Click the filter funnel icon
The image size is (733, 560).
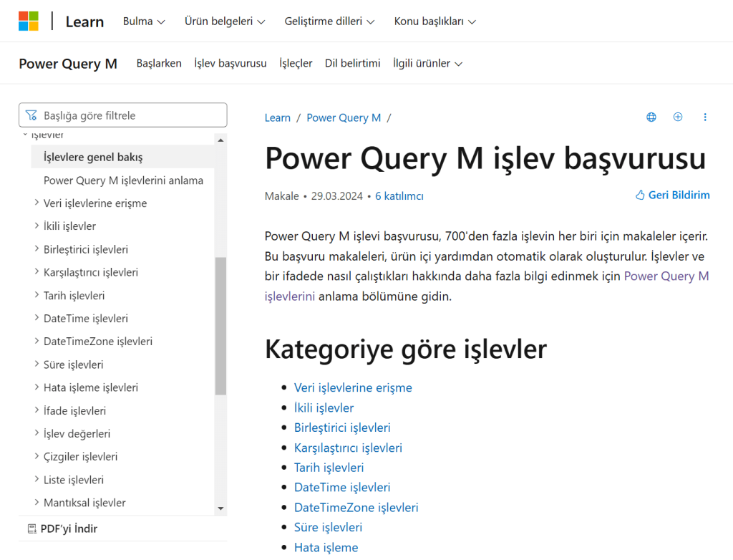[x=31, y=115]
